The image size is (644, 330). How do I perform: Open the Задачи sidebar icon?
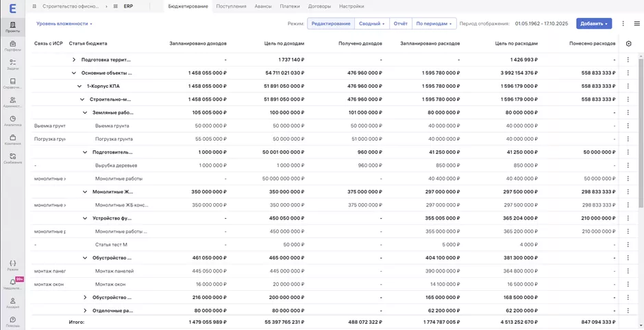tap(12, 64)
